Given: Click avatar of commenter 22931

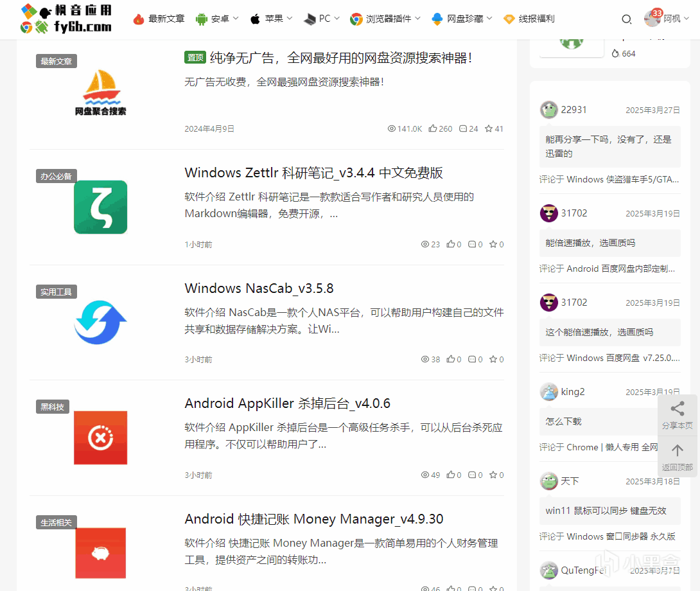Looking at the screenshot, I should tap(548, 110).
